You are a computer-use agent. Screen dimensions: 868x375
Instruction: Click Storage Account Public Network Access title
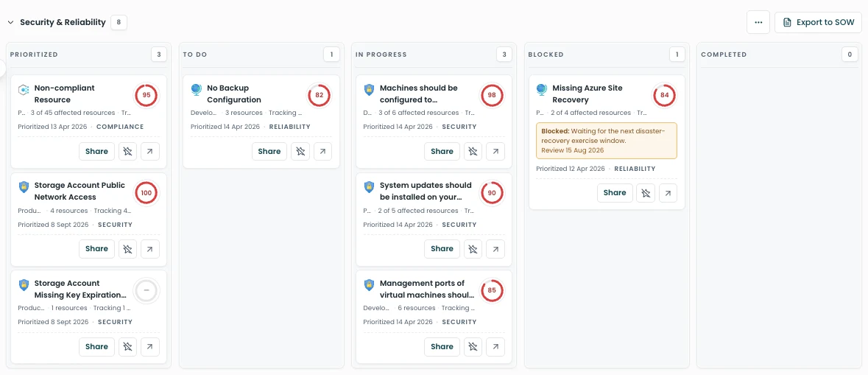point(80,191)
